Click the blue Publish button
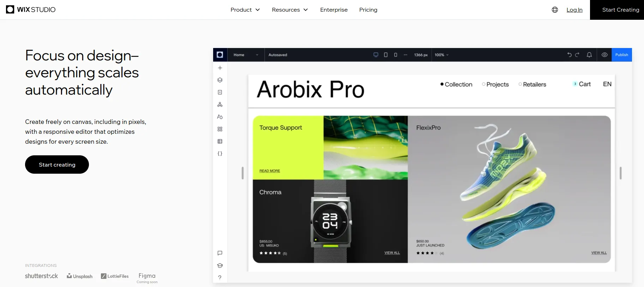 pos(622,55)
